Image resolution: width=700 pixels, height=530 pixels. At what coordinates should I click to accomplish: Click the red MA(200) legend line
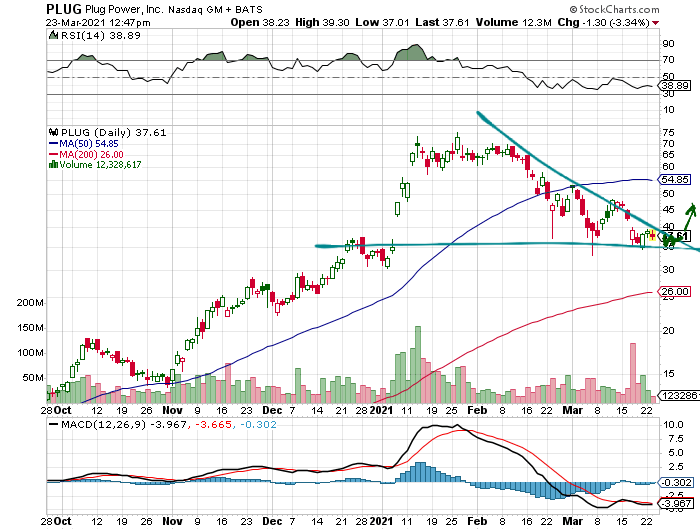point(53,154)
